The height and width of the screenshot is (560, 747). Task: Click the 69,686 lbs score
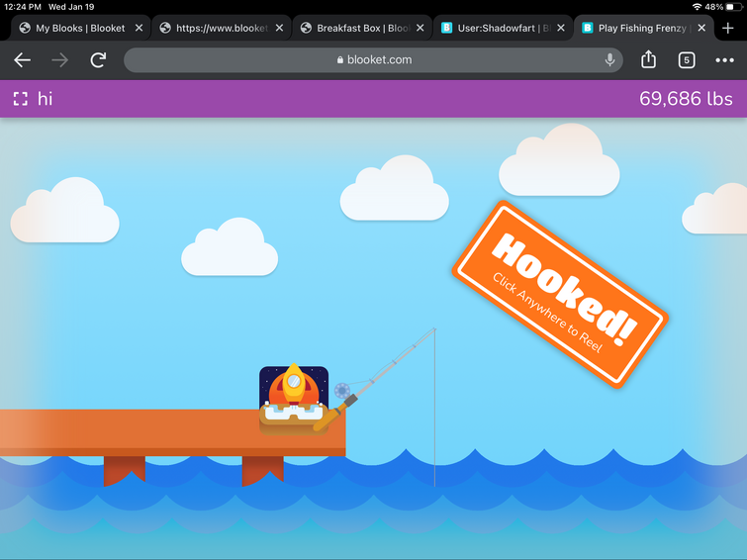pos(686,99)
